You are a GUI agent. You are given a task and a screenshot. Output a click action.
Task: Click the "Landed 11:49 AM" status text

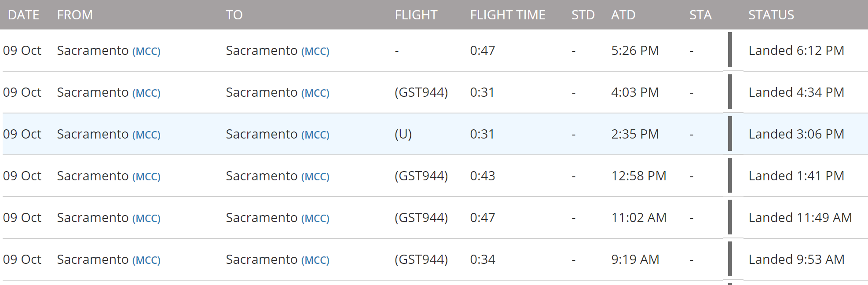point(800,218)
